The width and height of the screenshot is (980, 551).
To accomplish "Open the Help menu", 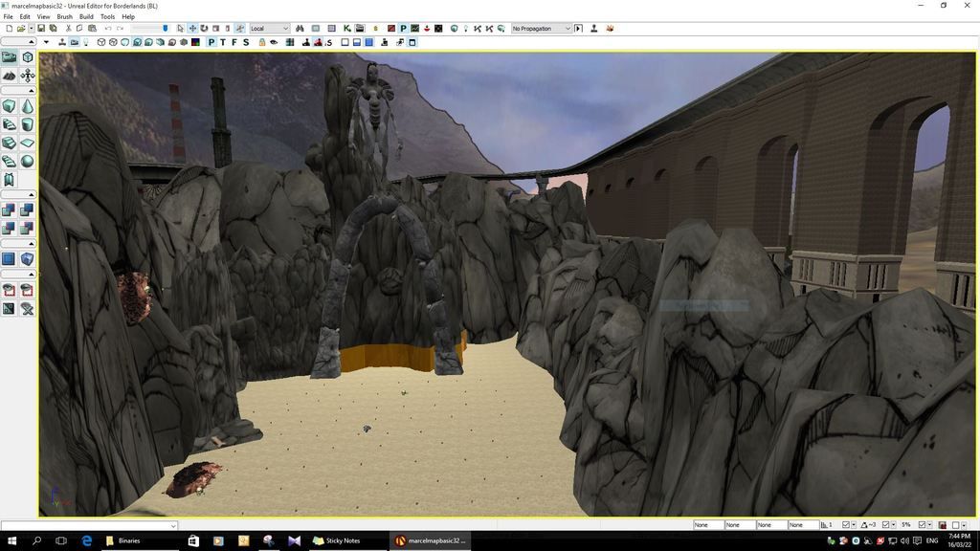I will (128, 17).
